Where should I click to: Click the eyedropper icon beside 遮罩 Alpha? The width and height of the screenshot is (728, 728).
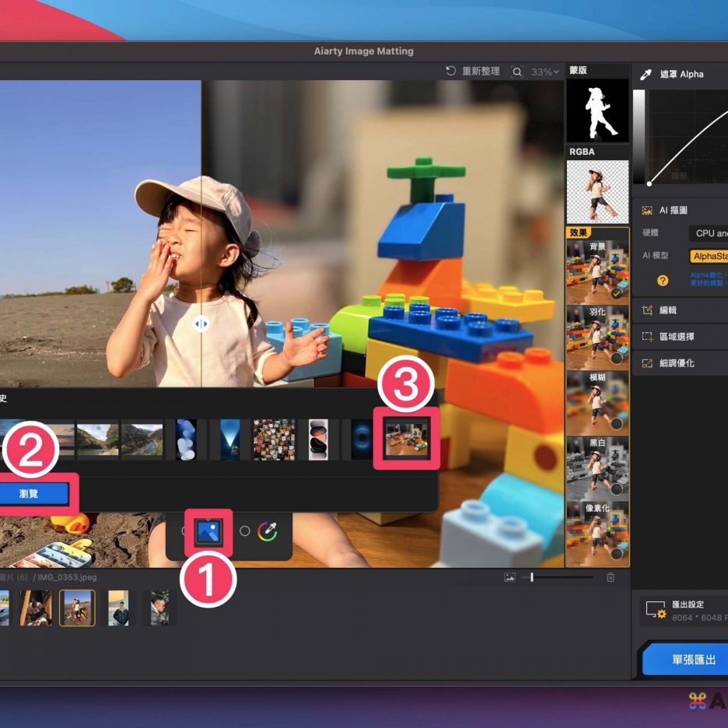(645, 75)
